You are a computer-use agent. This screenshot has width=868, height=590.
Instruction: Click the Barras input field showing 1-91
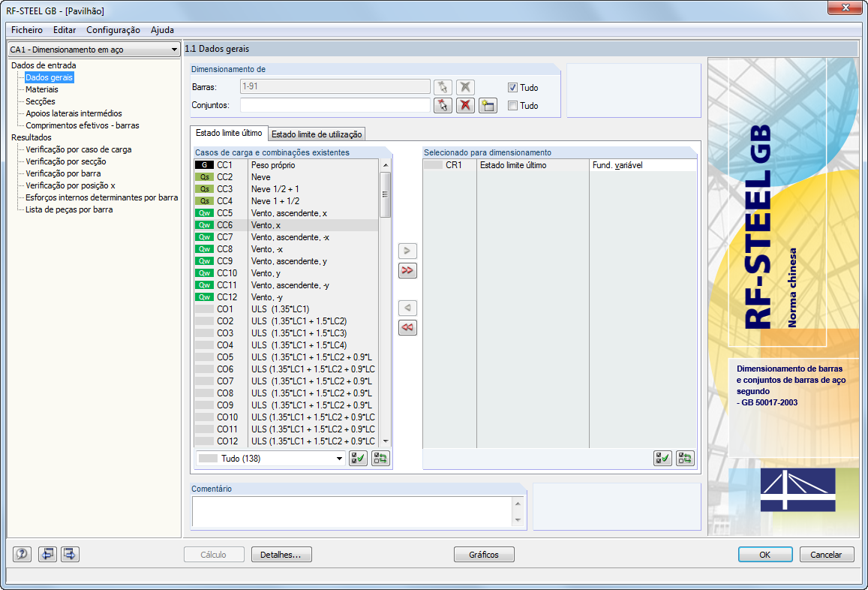click(x=335, y=86)
